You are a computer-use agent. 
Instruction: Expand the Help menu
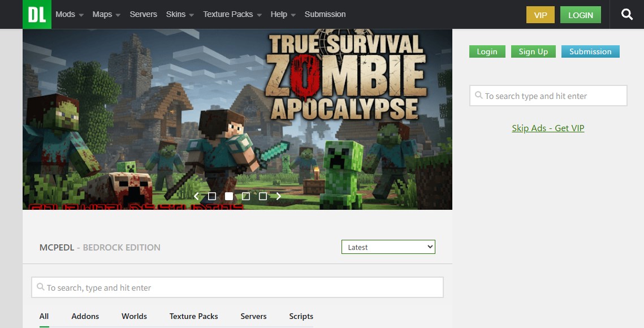click(x=283, y=14)
